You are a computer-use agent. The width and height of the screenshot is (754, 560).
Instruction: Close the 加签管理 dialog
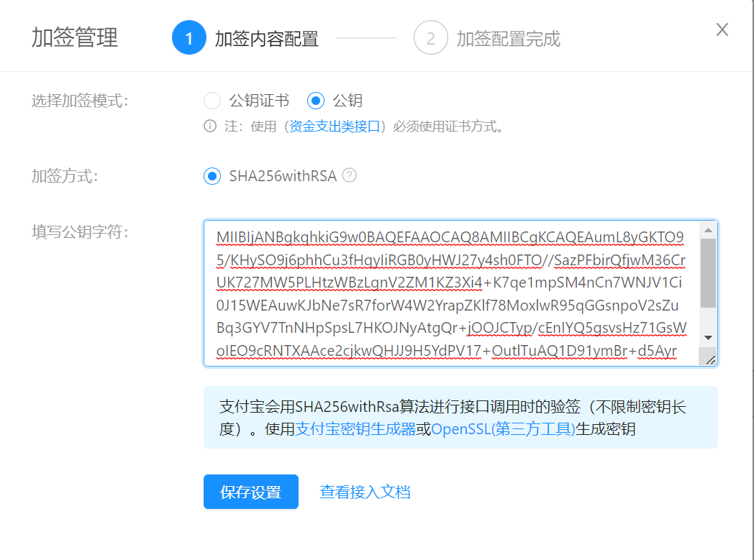(x=722, y=29)
